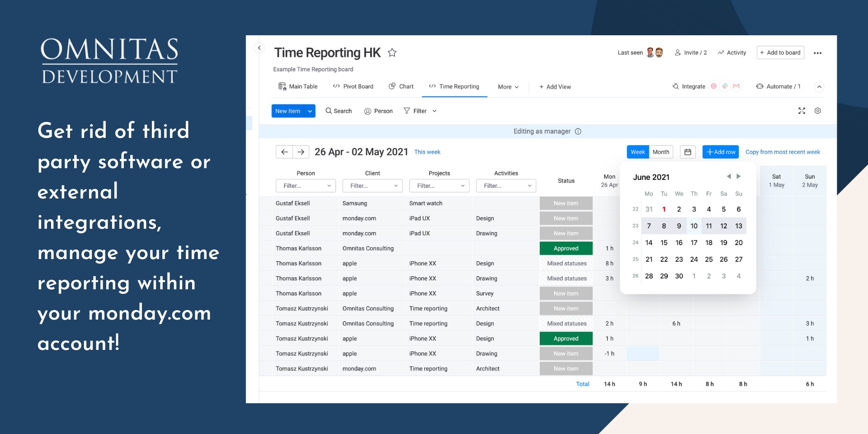Go to previous month in calendar

(x=729, y=176)
